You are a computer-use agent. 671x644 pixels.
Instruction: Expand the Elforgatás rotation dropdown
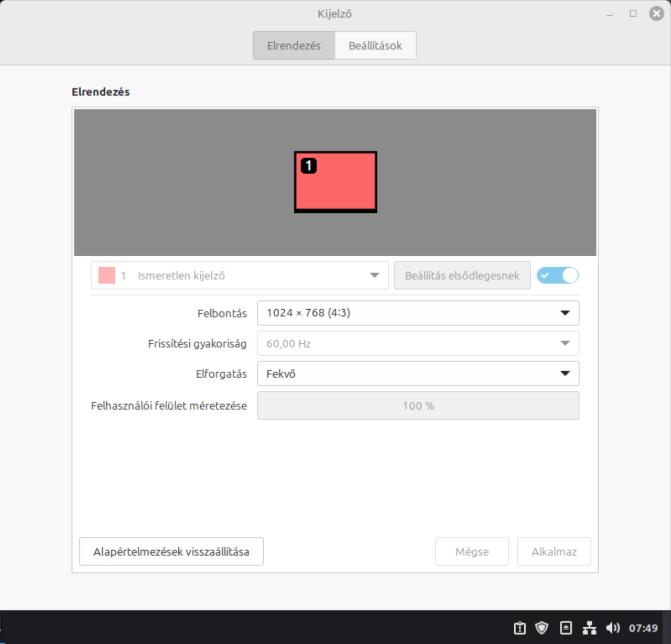[x=418, y=374]
